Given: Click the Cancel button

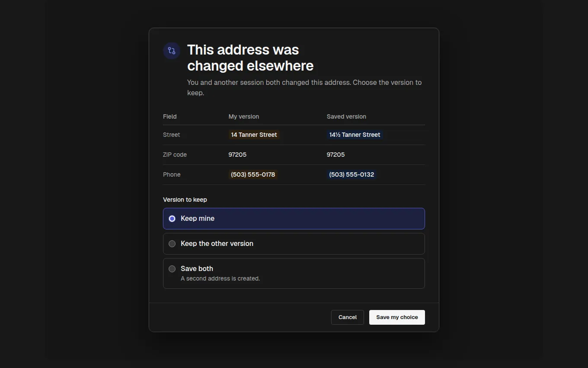Looking at the screenshot, I should coord(348,317).
